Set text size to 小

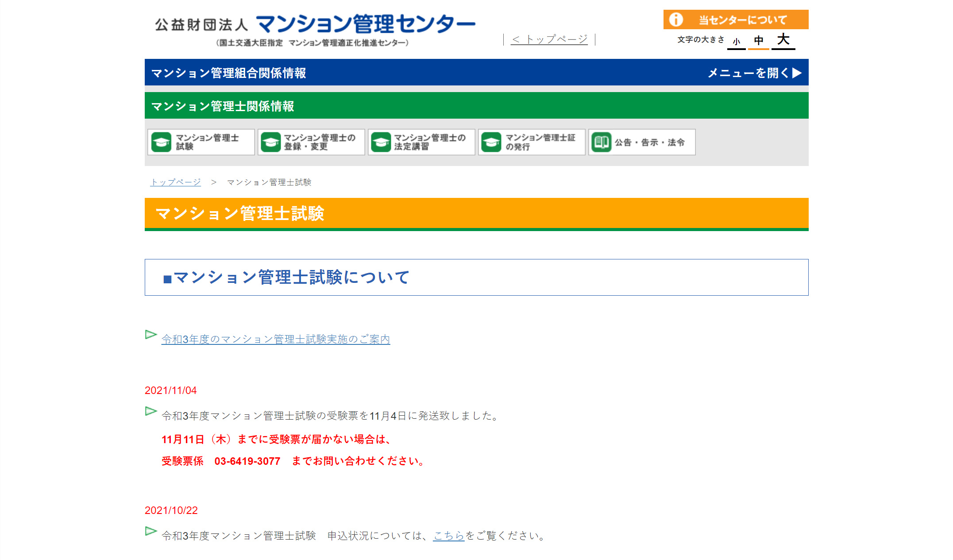pos(736,42)
